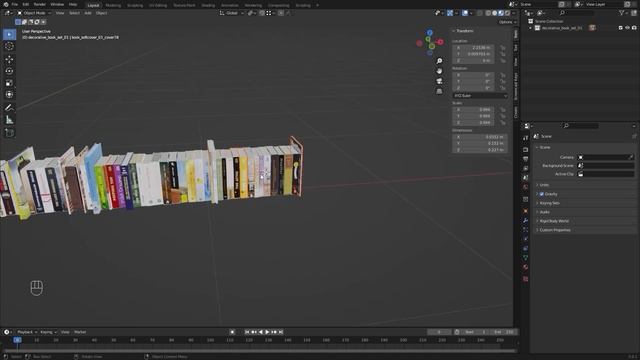Image resolution: width=640 pixels, height=360 pixels.
Task: Enable material preview shading
Action: click(x=501, y=13)
